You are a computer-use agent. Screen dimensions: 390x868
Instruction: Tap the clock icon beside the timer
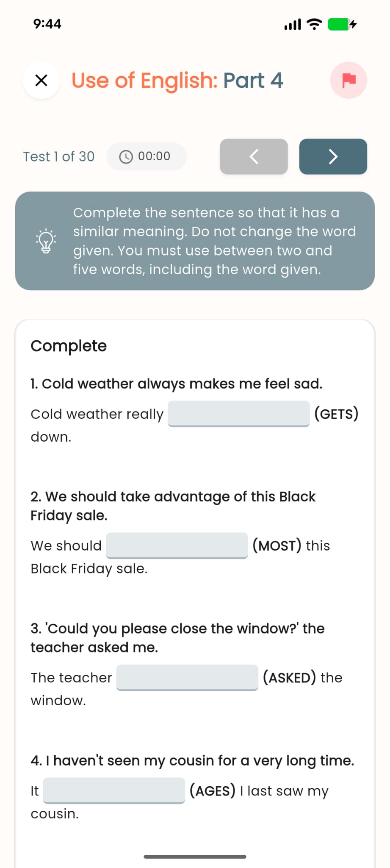126,156
